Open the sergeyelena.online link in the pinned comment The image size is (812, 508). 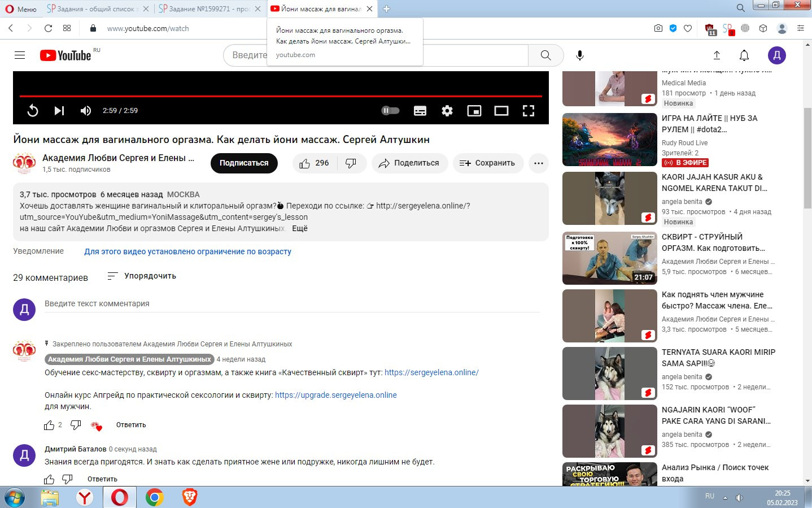click(431, 372)
